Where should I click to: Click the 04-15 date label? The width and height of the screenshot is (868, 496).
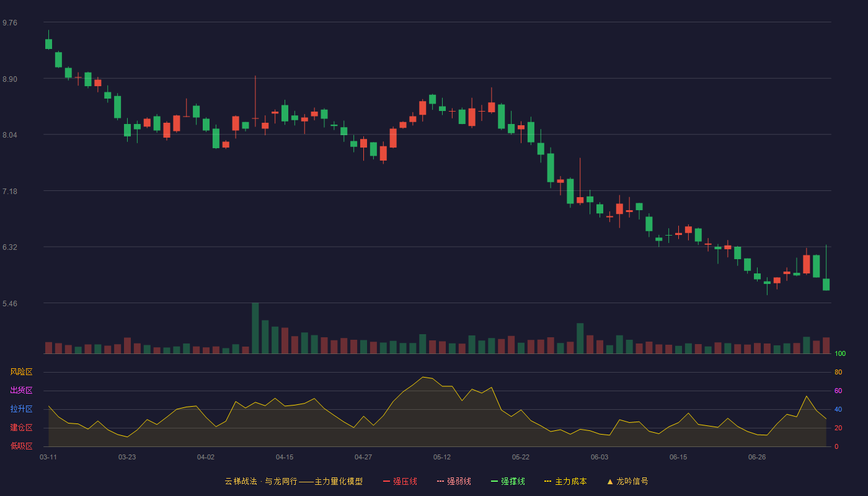(285, 457)
